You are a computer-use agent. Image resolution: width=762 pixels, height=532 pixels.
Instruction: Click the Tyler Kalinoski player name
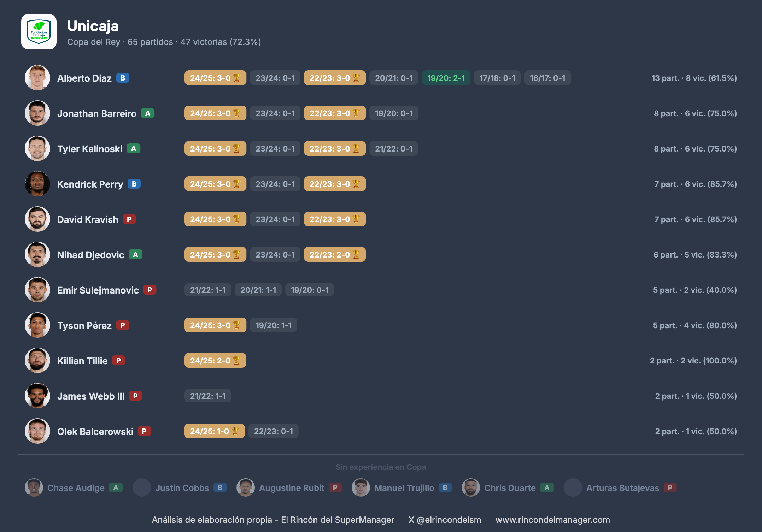[90, 149]
